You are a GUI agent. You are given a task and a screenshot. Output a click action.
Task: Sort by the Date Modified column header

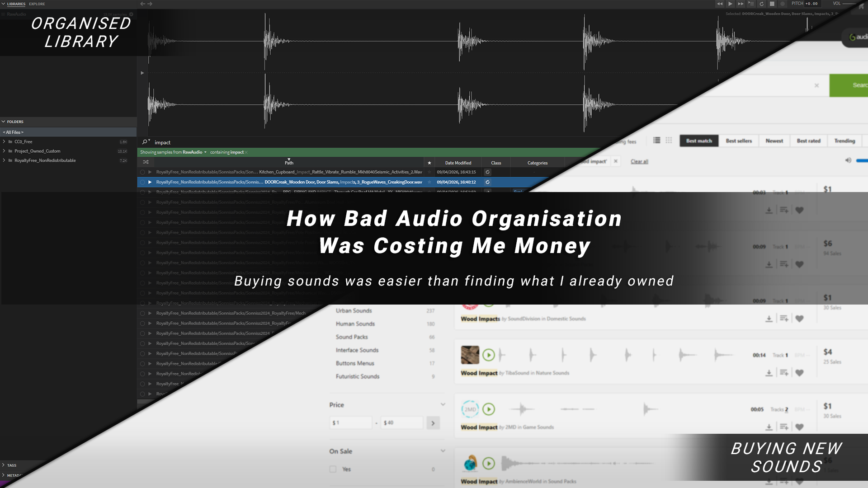click(x=458, y=163)
